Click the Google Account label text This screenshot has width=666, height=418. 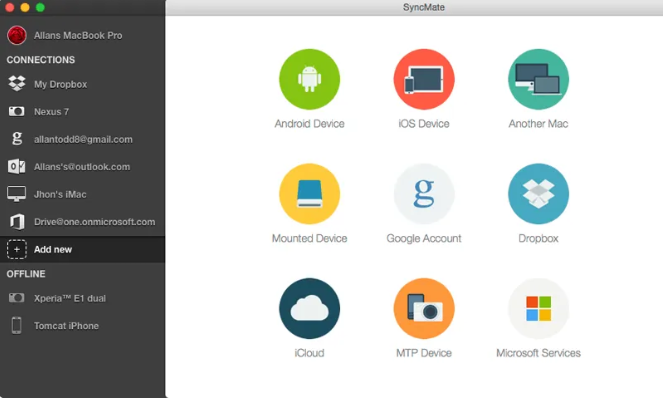[x=424, y=238]
